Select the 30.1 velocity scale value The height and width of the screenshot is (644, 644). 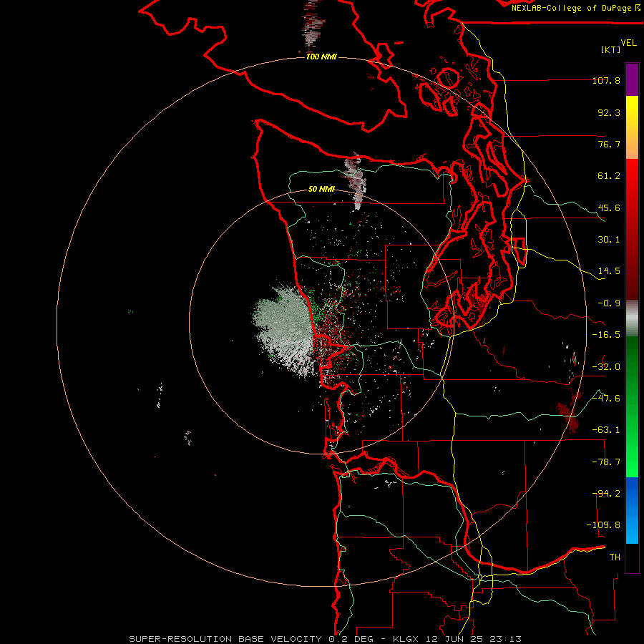coord(609,240)
